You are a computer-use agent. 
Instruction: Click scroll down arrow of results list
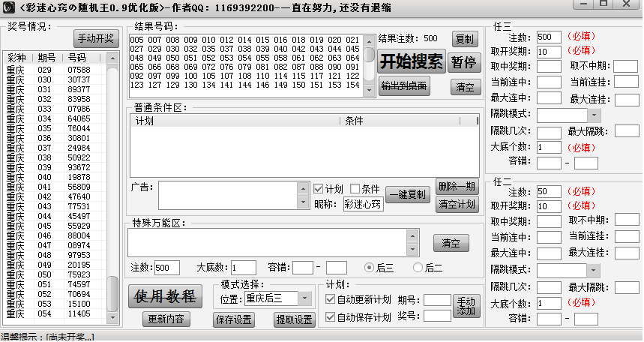coord(369,90)
